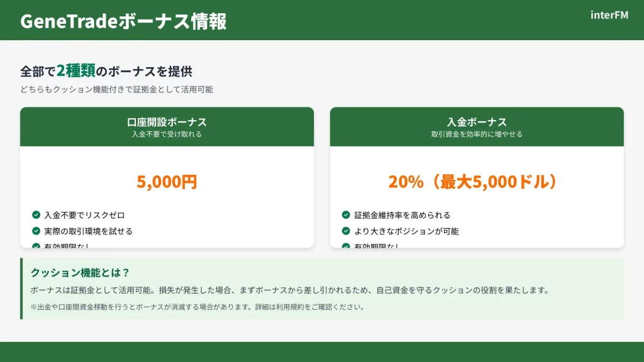The width and height of the screenshot is (644, 362).
Task: Click the cushion explanation starting with ボーナスは証拠金として活用可能
Action: (290, 290)
